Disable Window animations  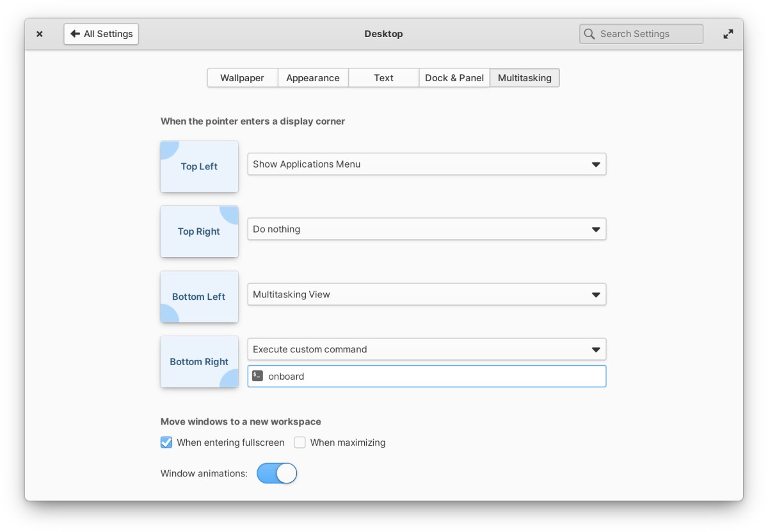coord(276,473)
